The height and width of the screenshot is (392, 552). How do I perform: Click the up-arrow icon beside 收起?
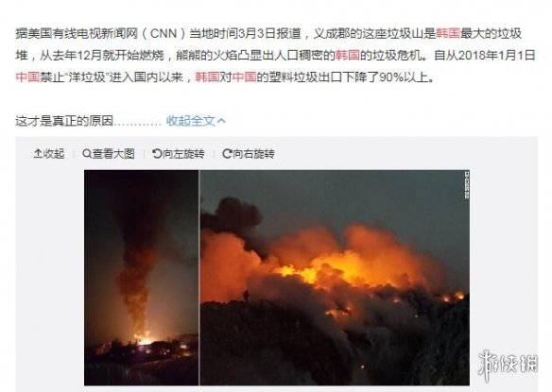[x=38, y=154]
